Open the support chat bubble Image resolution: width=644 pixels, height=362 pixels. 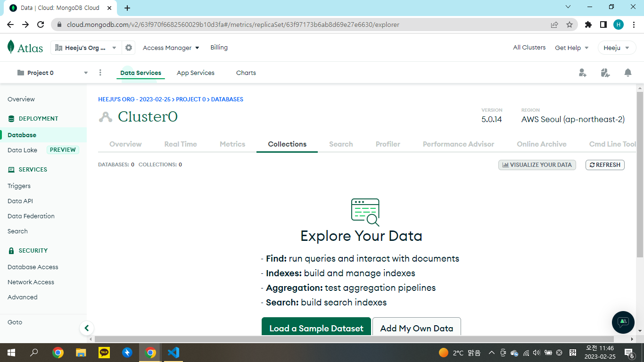click(x=623, y=322)
